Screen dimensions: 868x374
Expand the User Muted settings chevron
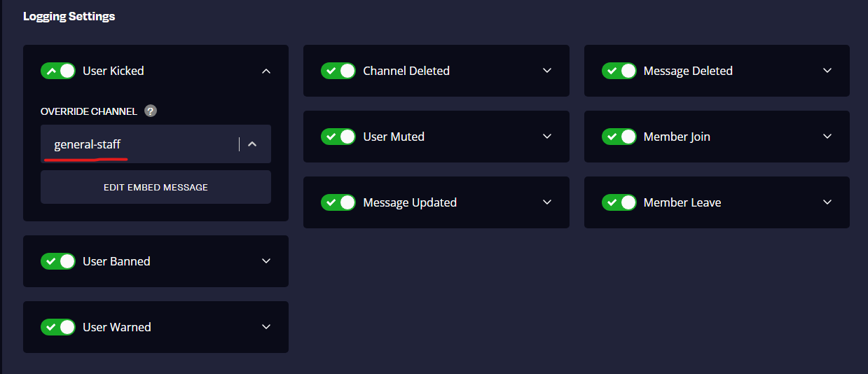(x=547, y=137)
